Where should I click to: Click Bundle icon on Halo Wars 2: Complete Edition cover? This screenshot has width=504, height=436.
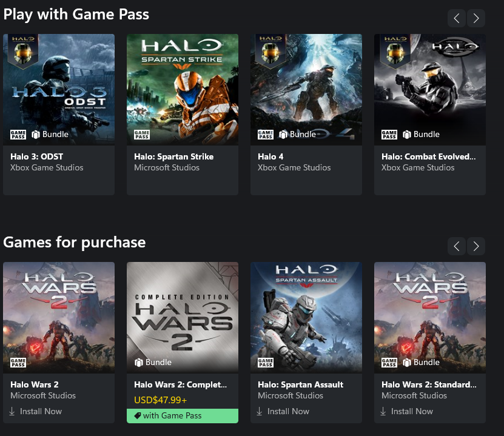[138, 363]
